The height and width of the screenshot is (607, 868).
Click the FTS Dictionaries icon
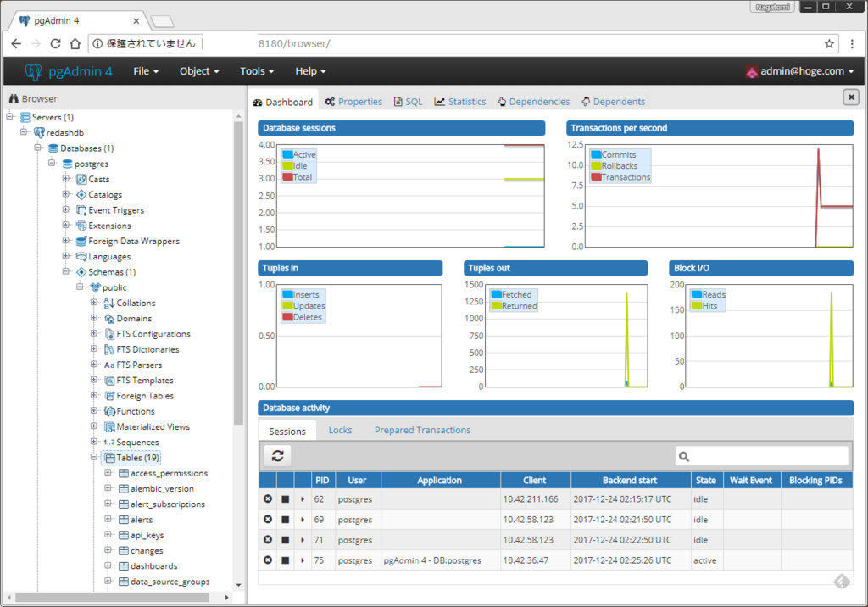click(x=109, y=349)
